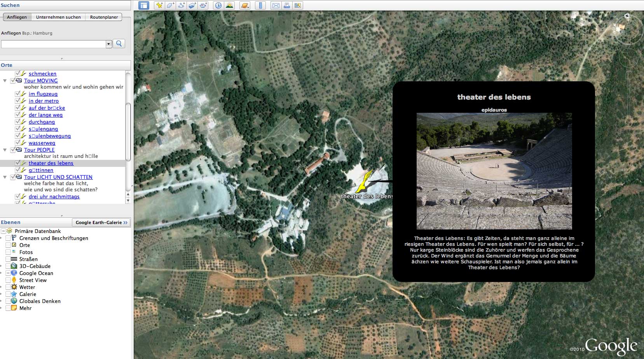Screen dimensions: 644x359
Task: Enable the Straßen layer checkbox
Action: click(x=8, y=259)
